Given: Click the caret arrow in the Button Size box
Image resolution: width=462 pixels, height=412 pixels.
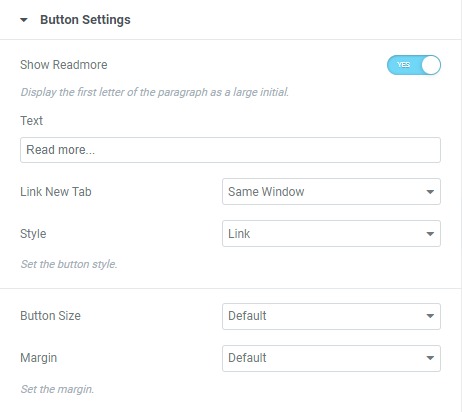Looking at the screenshot, I should (430, 316).
